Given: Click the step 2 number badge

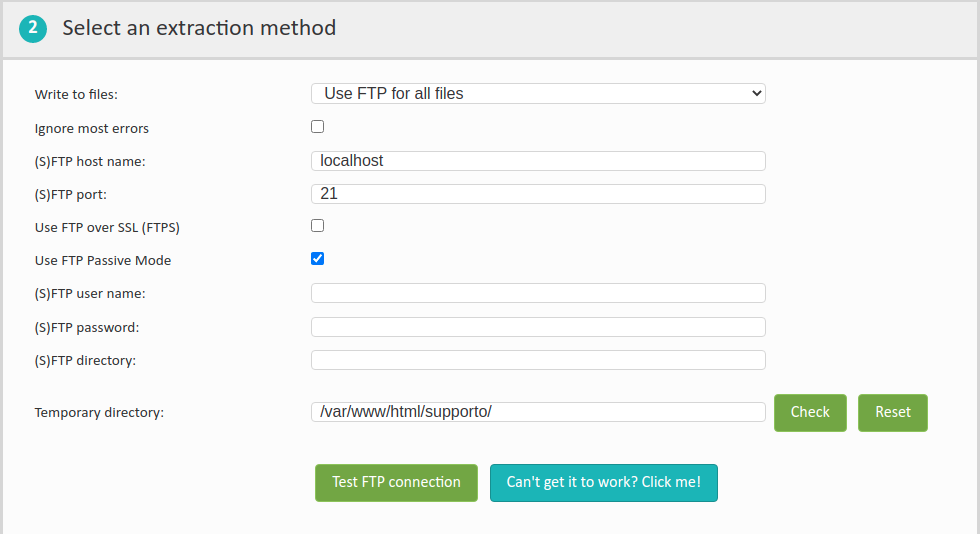Looking at the screenshot, I should coord(32,29).
